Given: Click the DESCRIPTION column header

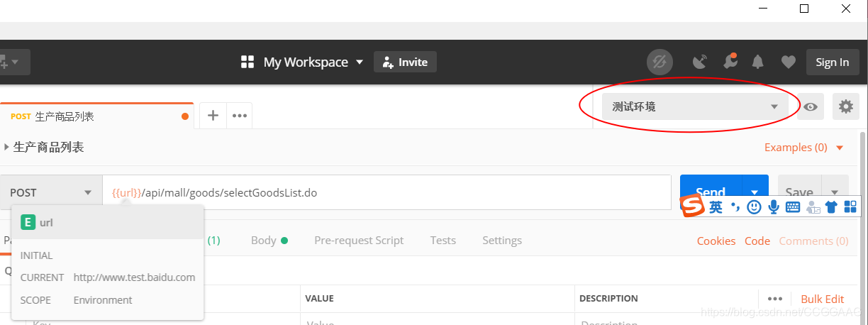Looking at the screenshot, I should point(608,299).
